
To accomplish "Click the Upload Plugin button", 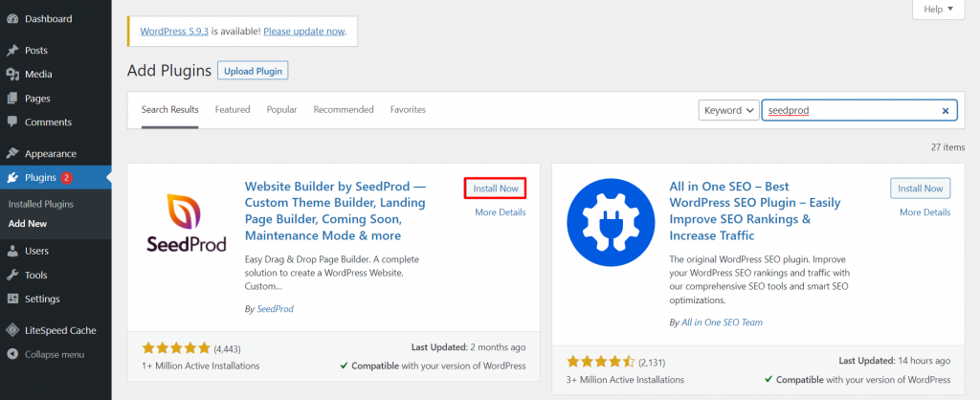I will (x=253, y=71).
